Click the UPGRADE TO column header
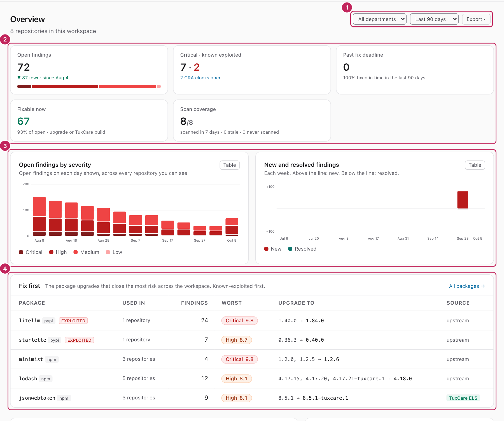504x421 pixels. [296, 303]
